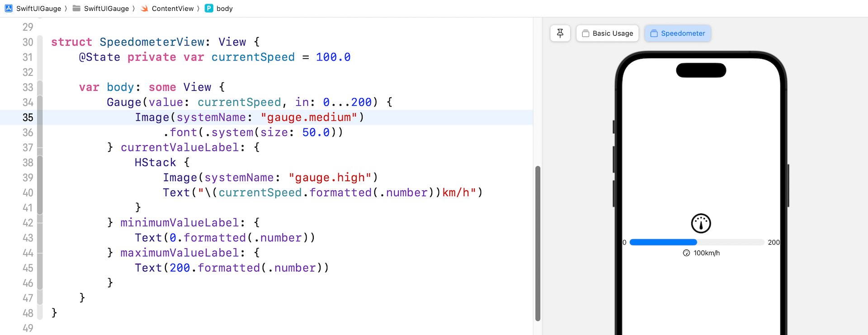Screen dimensions: 868x335
Task: Click the 100.0 value on line 31
Action: click(x=333, y=57)
